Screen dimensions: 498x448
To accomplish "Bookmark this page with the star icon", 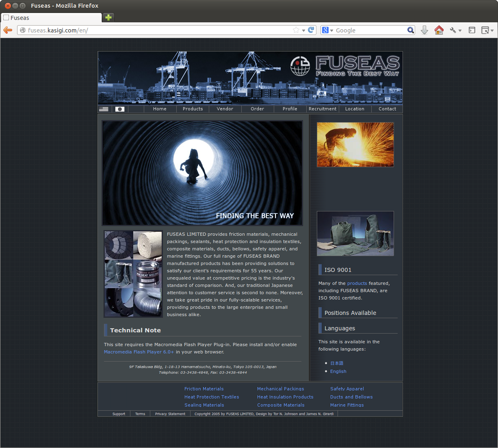I will pyautogui.click(x=296, y=30).
